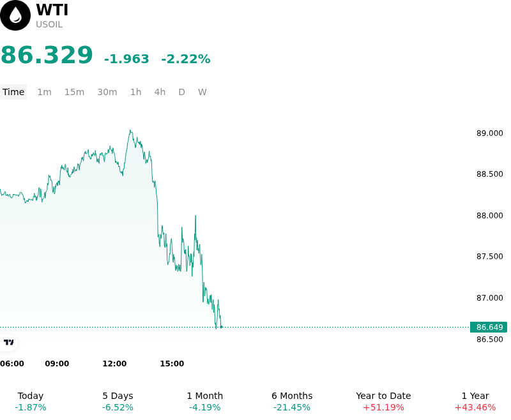Select the 1 Month range
The image size is (511, 420).
pos(204,401)
